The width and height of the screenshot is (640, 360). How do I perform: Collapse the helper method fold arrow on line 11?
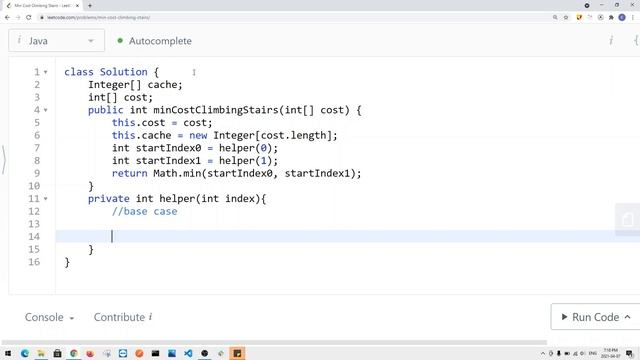pos(46,199)
